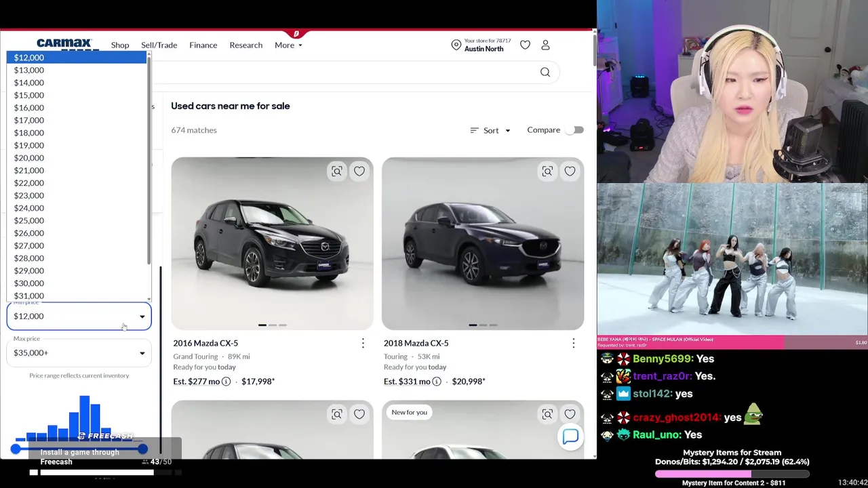Move the left price range slider handle
This screenshot has width=868, height=488.
[16, 449]
